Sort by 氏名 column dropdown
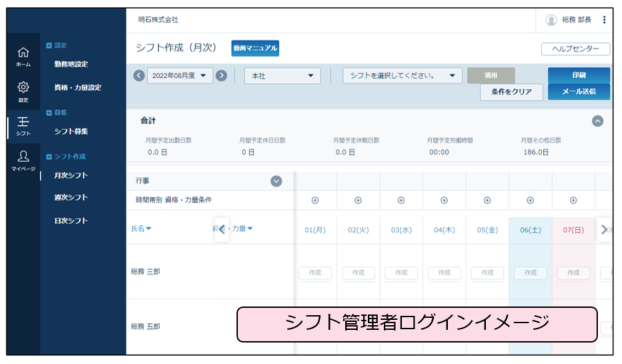 141,229
